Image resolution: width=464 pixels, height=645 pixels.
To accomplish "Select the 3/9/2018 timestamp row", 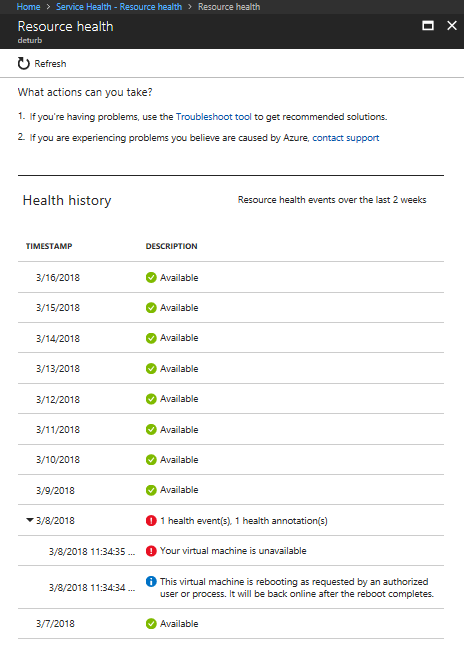I will coord(231,490).
